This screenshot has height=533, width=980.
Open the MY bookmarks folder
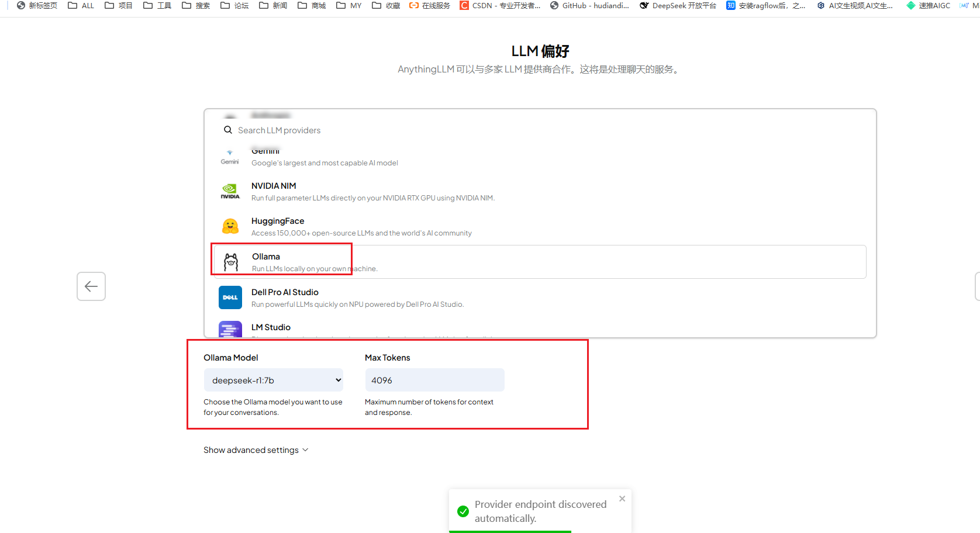tap(349, 6)
